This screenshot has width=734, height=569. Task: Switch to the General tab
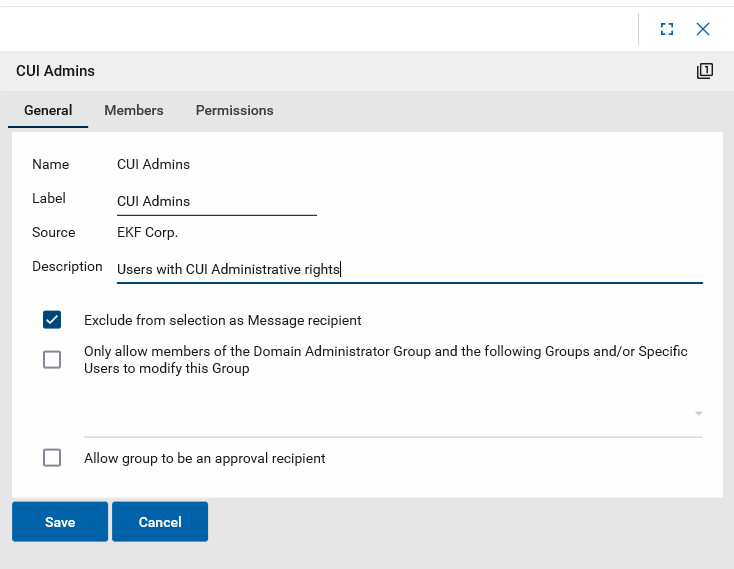48,110
